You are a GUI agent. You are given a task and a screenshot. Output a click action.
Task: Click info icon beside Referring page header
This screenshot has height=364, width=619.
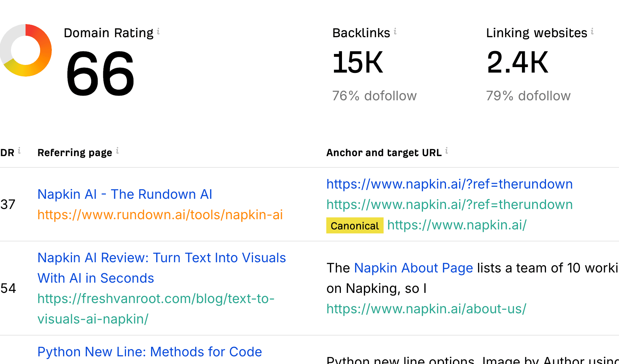[117, 151]
